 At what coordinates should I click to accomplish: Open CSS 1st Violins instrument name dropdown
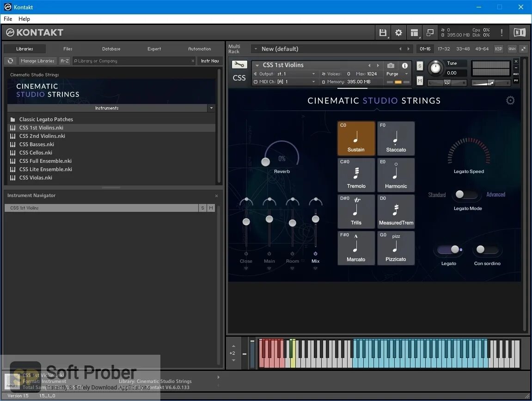257,65
